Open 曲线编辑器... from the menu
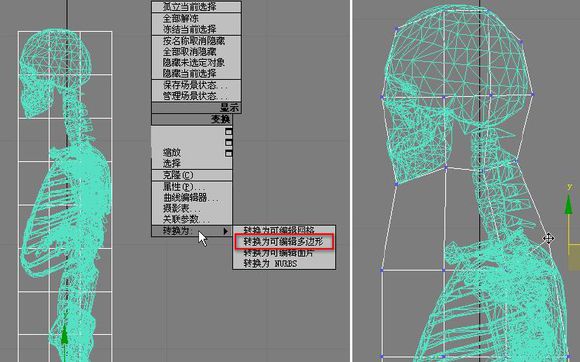 pyautogui.click(x=192, y=198)
